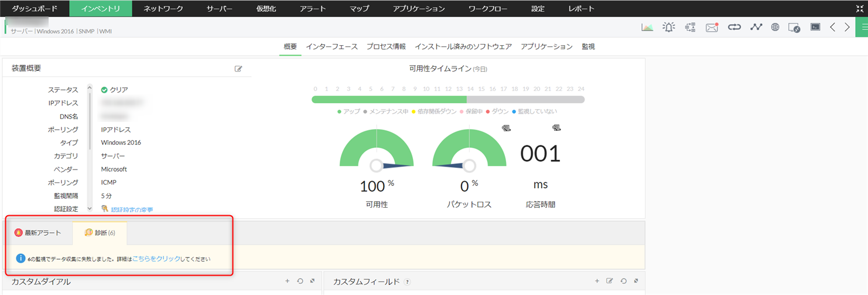The width and height of the screenshot is (868, 295).
Task: Open the terminal console icon
Action: [815, 27]
